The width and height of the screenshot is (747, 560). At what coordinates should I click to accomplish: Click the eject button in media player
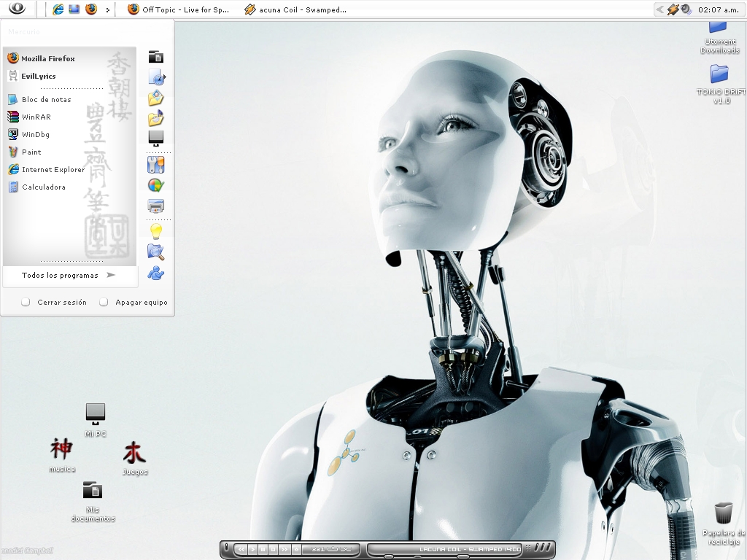(x=296, y=549)
